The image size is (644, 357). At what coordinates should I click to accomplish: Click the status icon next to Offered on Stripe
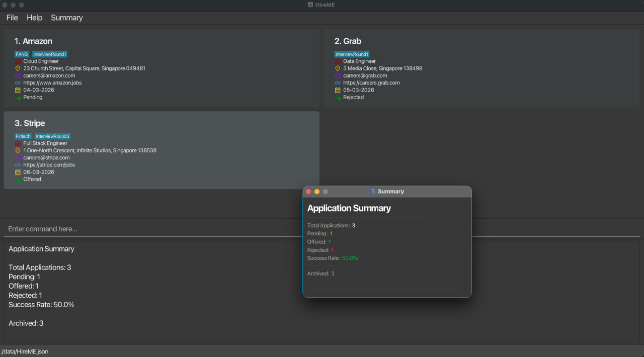(x=18, y=179)
